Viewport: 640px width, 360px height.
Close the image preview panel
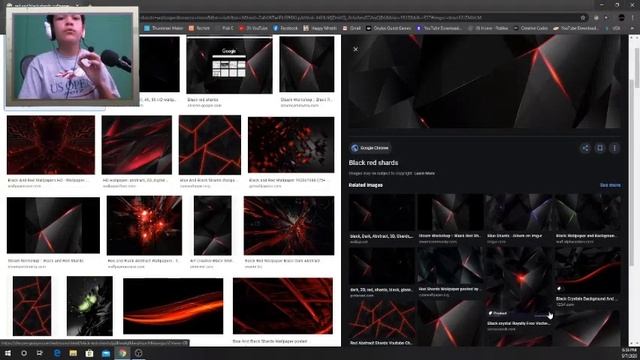point(356,49)
